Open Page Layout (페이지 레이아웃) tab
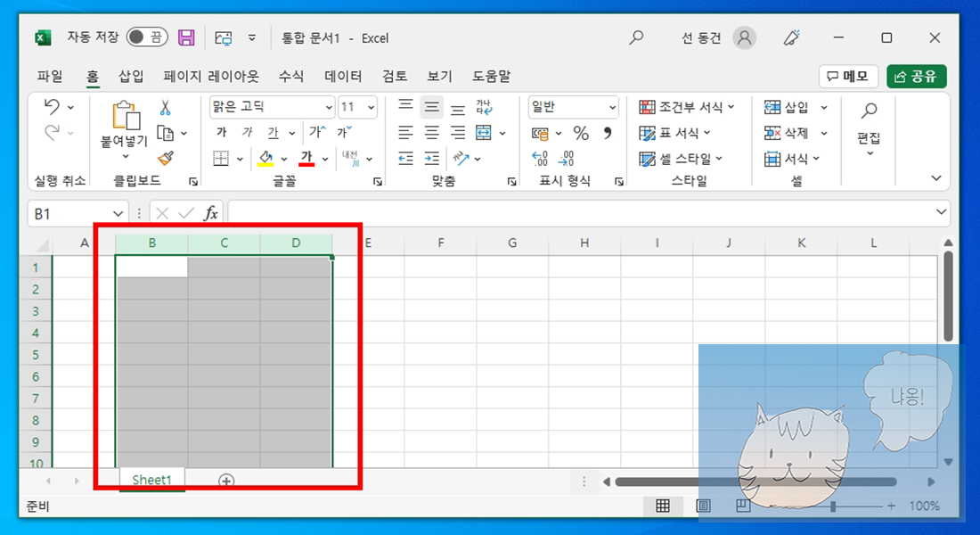Image resolution: width=980 pixels, height=535 pixels. pyautogui.click(x=211, y=77)
